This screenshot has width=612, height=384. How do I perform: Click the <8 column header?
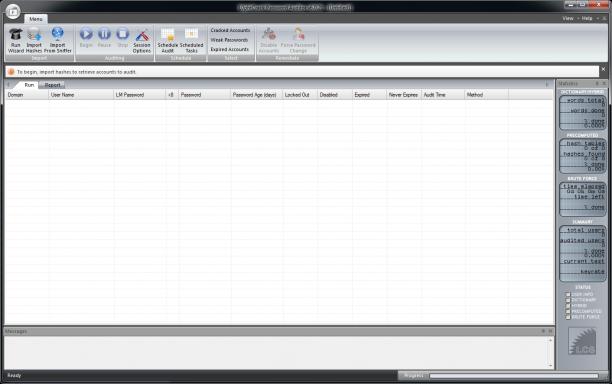(x=172, y=95)
